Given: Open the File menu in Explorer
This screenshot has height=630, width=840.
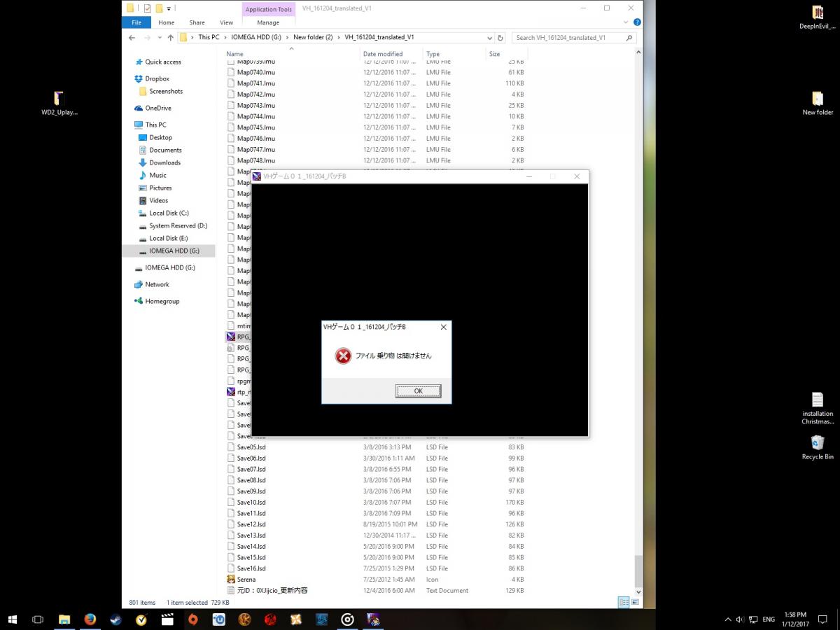Looking at the screenshot, I should pos(136,22).
